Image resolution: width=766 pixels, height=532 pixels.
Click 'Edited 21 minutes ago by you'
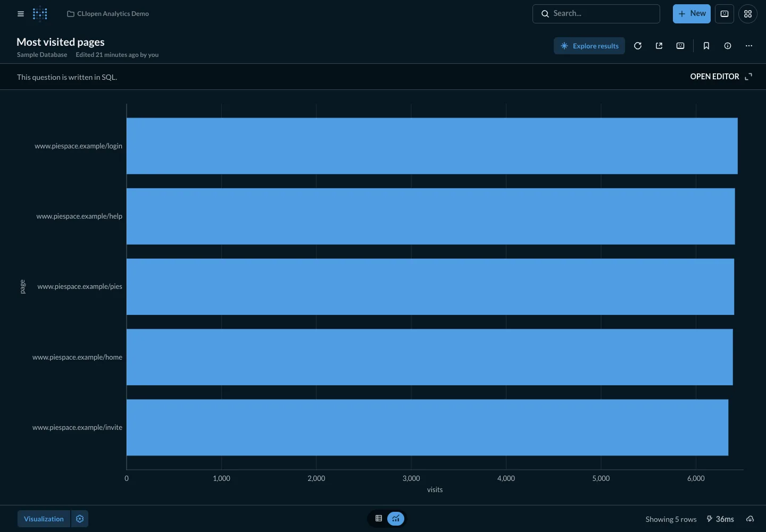coord(117,55)
